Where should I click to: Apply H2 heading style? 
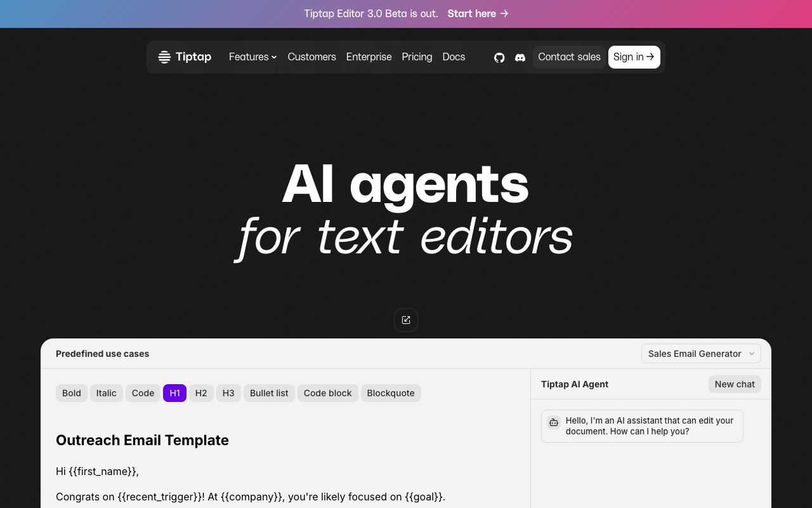pos(201,393)
